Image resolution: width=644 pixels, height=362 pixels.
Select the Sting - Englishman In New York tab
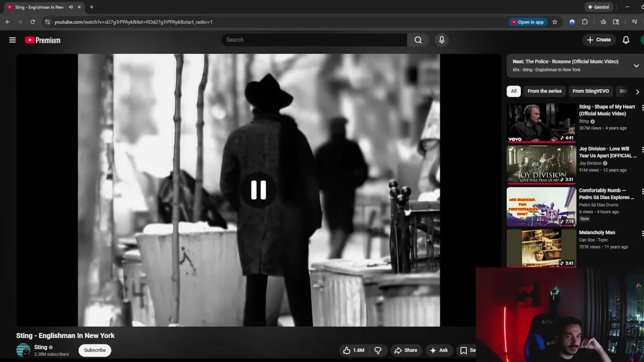(x=44, y=7)
